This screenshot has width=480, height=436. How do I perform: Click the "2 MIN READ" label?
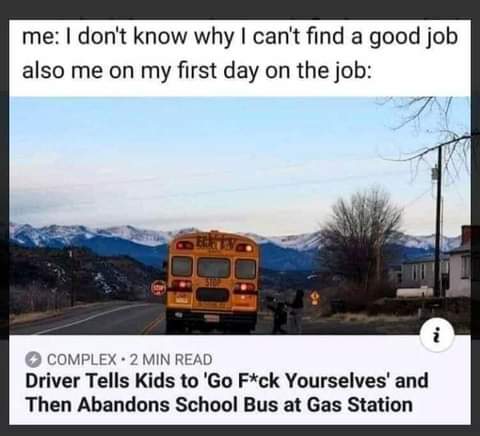(x=171, y=360)
